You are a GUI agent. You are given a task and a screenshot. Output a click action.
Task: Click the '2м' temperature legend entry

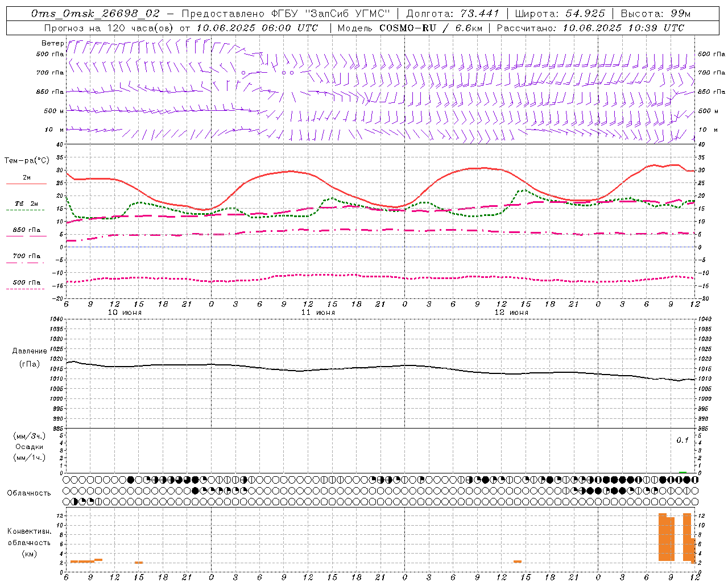[x=27, y=177]
